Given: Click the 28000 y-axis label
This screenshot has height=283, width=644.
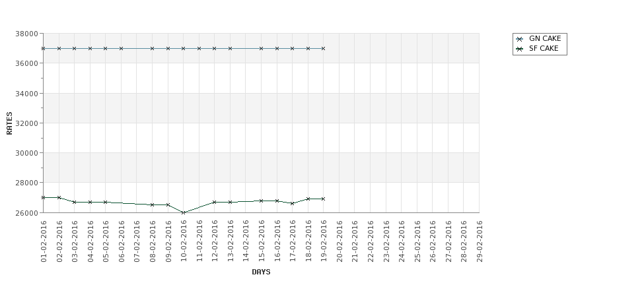Looking at the screenshot, I should [26, 183].
